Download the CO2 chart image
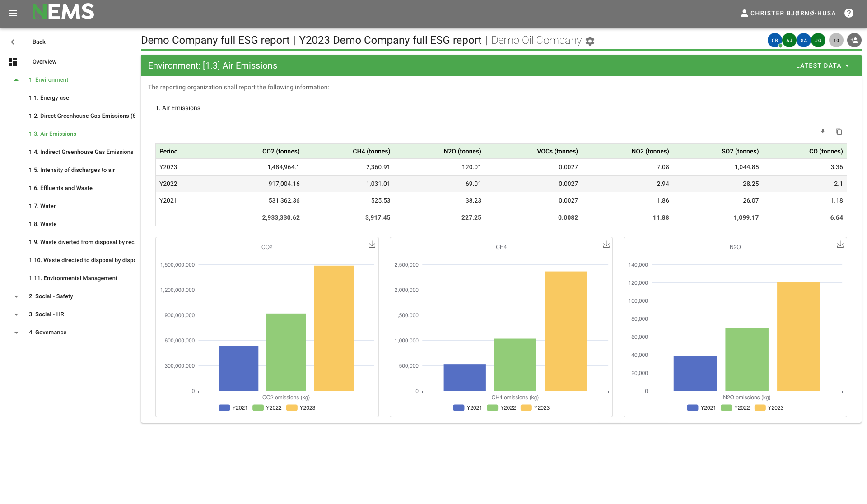 pyautogui.click(x=372, y=245)
